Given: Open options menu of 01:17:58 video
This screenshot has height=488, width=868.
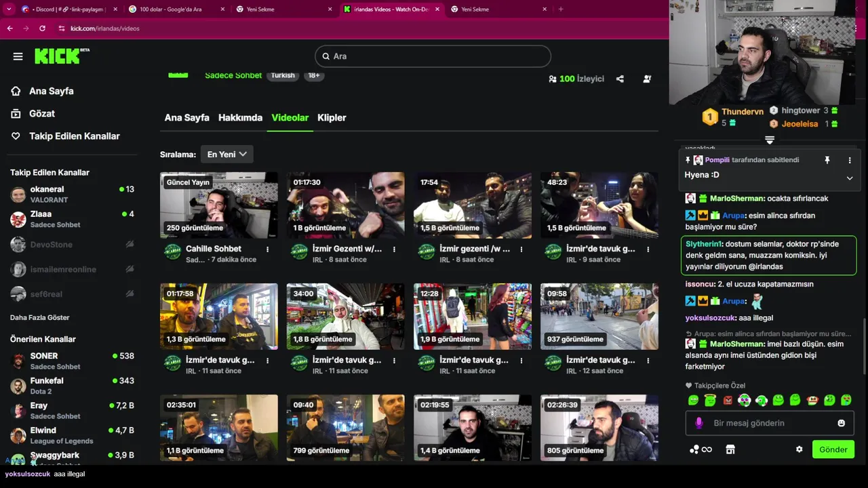Looking at the screenshot, I should tap(268, 361).
